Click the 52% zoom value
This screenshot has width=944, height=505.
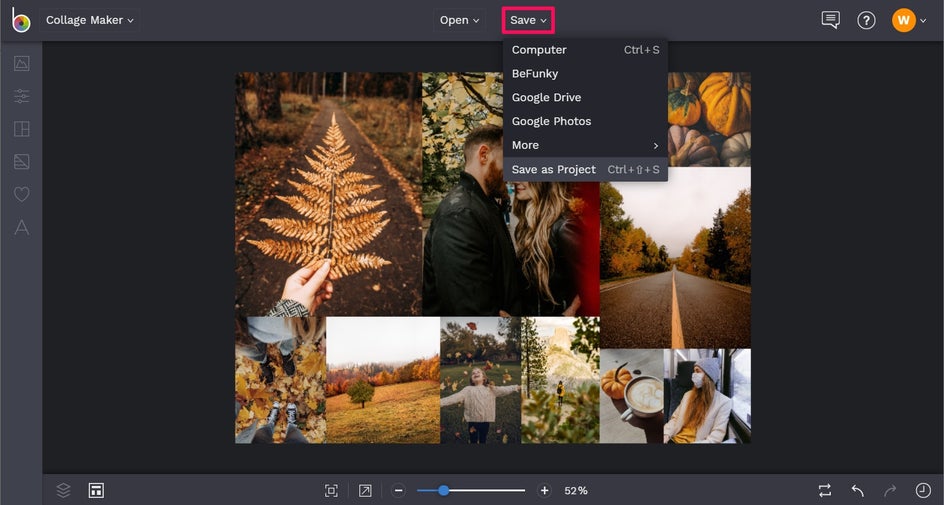[576, 491]
